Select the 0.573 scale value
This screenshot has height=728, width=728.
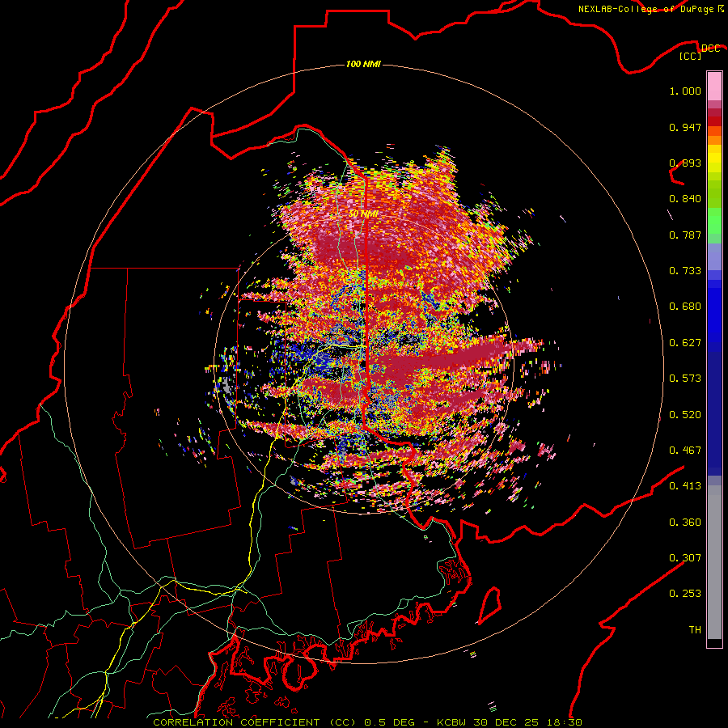point(685,379)
